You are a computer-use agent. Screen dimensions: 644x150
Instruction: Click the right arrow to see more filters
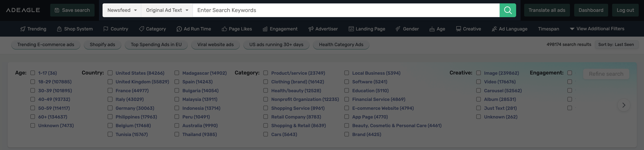(x=624, y=105)
